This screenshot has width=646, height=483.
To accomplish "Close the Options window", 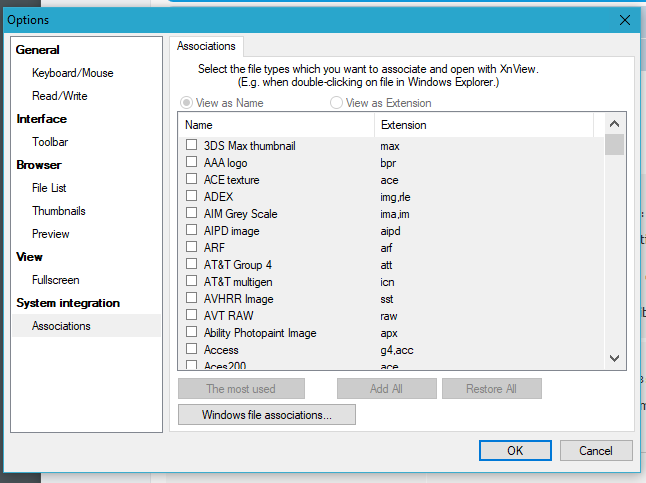I will pos(624,20).
